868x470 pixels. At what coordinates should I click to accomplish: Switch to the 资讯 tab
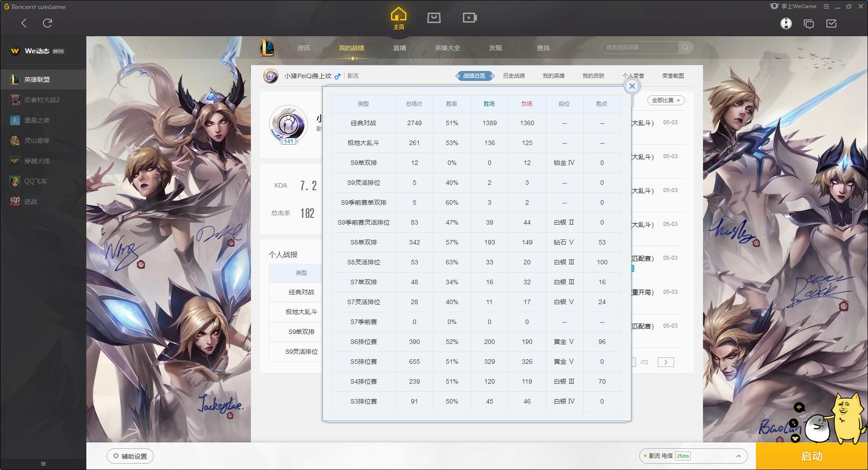coord(304,48)
